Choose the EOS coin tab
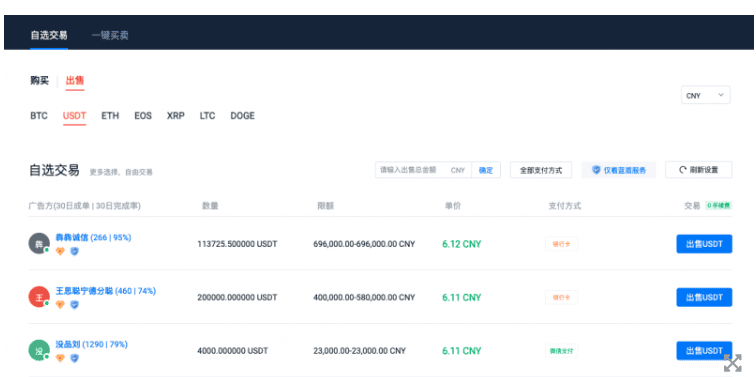Viewport: 756px width, 377px height. [143, 116]
